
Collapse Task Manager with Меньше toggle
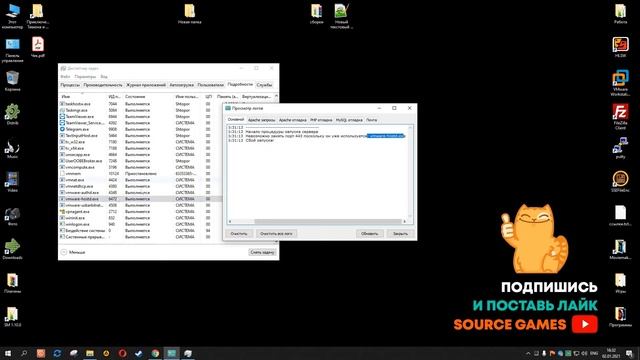[x=73, y=252]
